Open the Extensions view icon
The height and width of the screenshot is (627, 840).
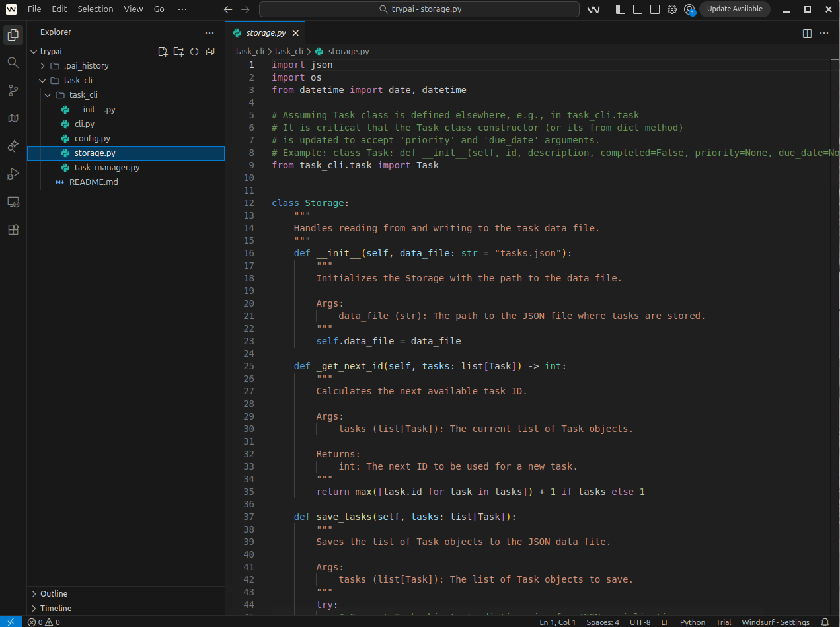[x=13, y=229]
